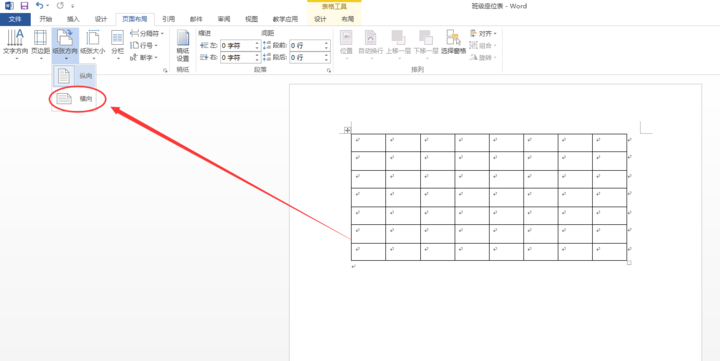Choose 纵向 portrait orientation
Image resolution: width=720 pixels, height=361 pixels.
[74, 76]
